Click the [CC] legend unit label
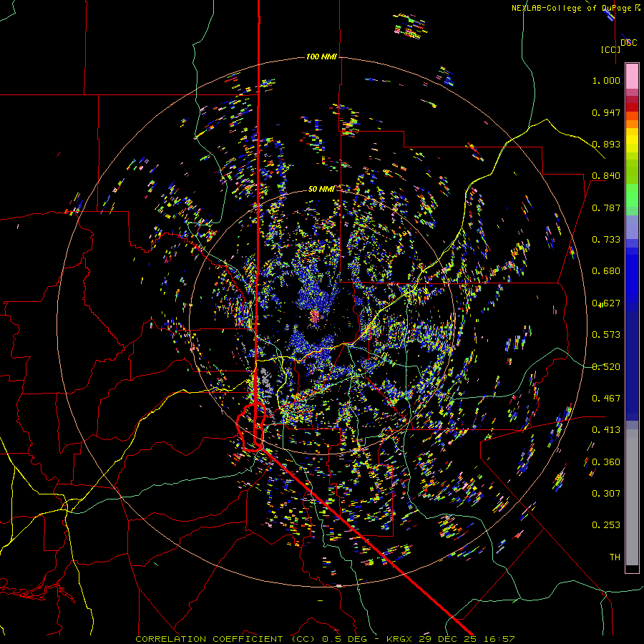Screen dimensions: 644x644 pos(611,49)
